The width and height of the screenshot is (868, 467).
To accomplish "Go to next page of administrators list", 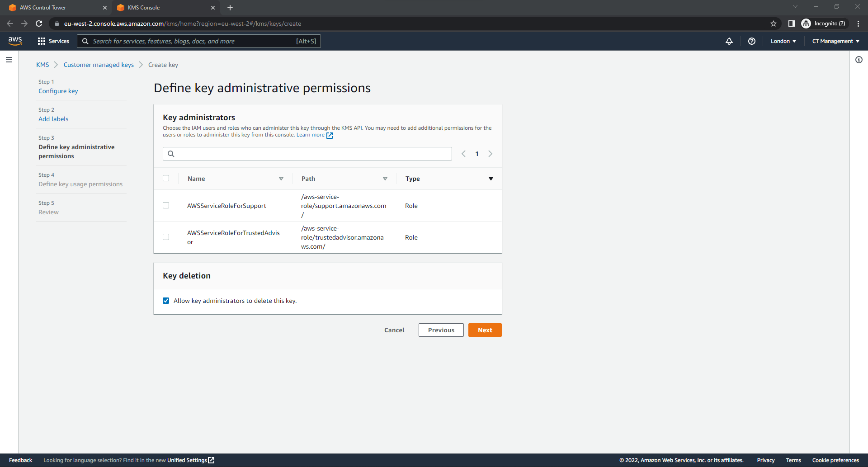I will (x=490, y=154).
